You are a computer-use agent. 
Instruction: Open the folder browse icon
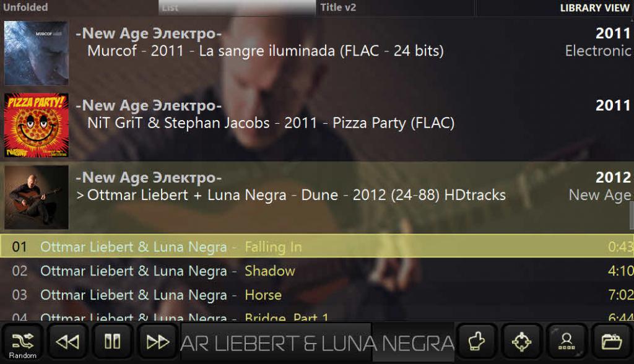611,342
